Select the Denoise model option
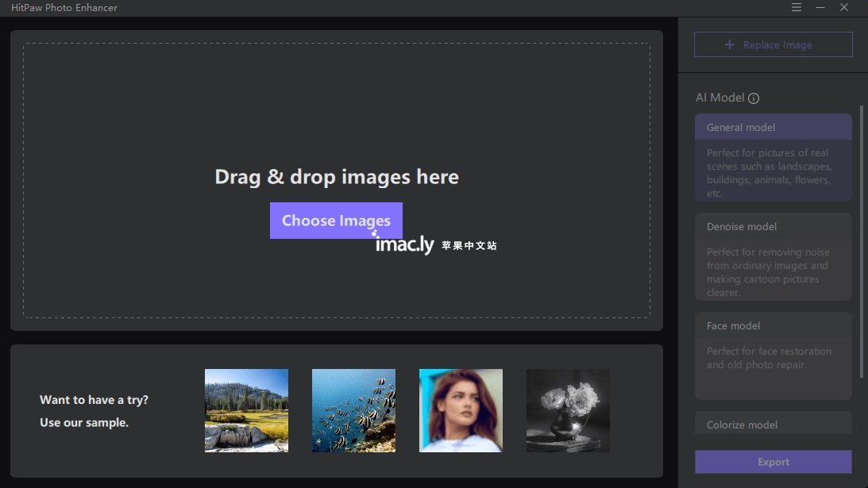The width and height of the screenshot is (868, 488). [773, 257]
